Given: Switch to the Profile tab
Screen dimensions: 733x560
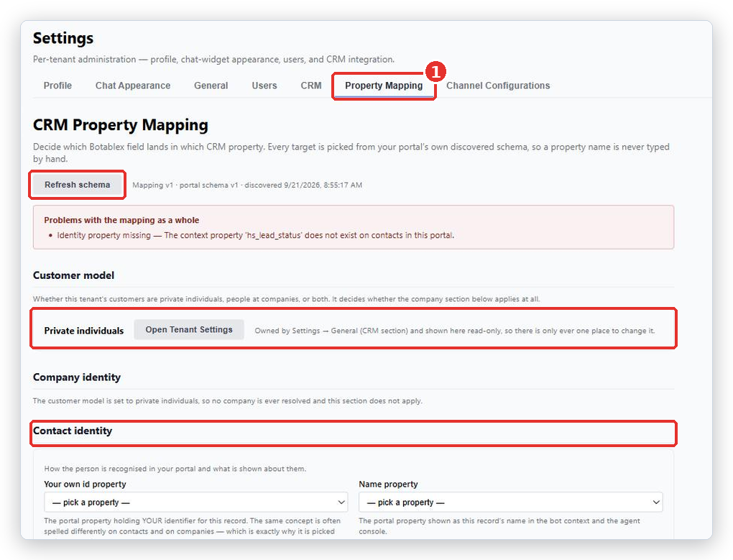Looking at the screenshot, I should pyautogui.click(x=57, y=86).
